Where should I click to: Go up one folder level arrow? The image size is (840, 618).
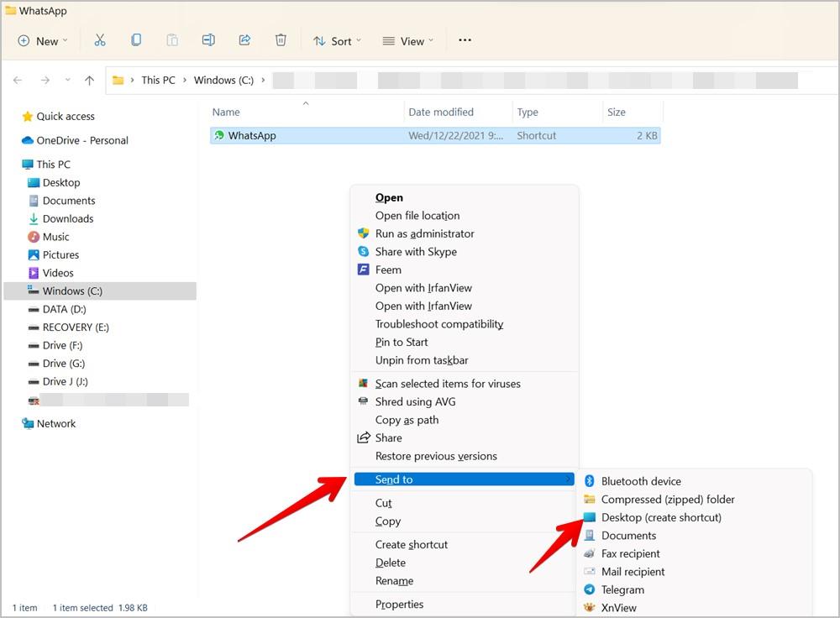[x=89, y=81]
